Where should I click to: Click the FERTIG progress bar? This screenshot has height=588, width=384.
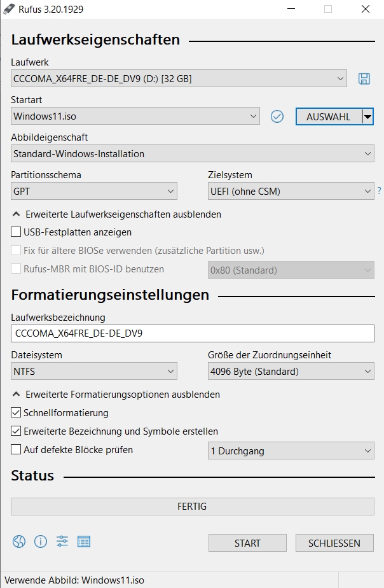click(x=193, y=507)
